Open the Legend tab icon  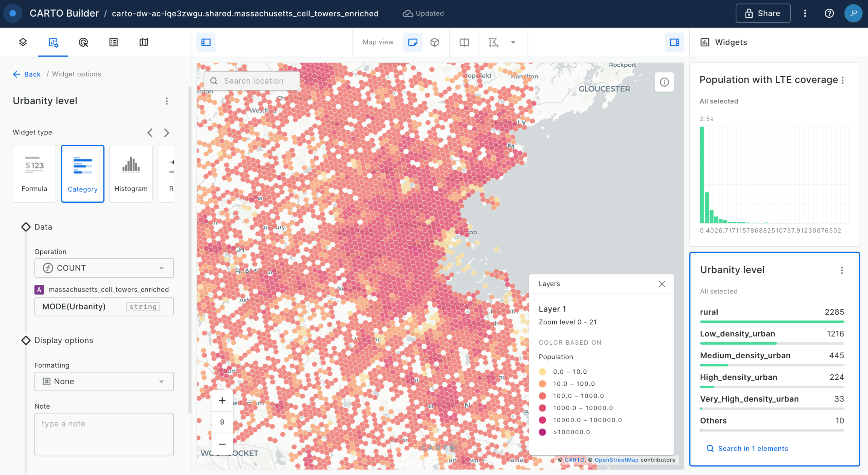pos(113,42)
